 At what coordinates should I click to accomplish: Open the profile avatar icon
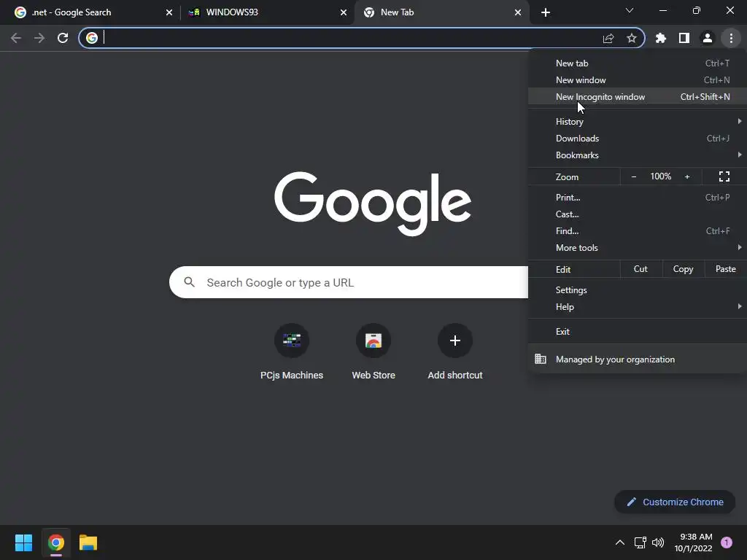pyautogui.click(x=708, y=38)
